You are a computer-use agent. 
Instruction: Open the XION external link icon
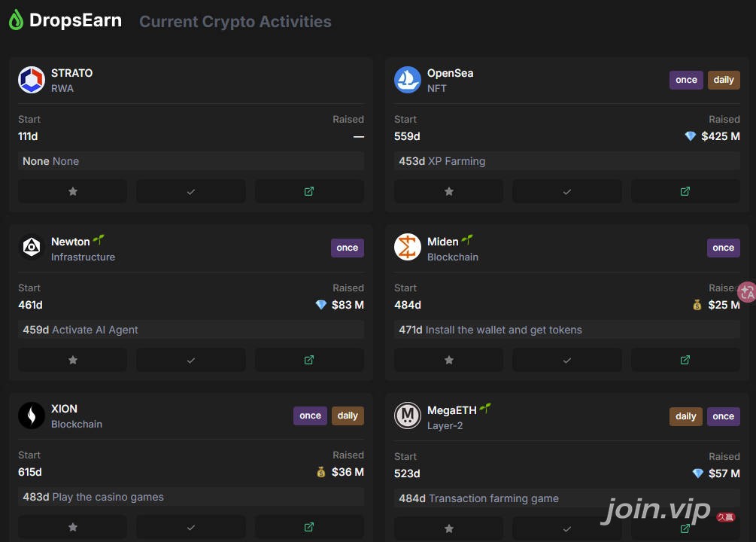[309, 527]
